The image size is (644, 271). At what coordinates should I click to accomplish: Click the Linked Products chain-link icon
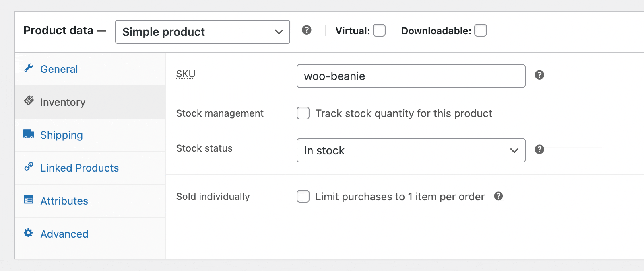(29, 166)
